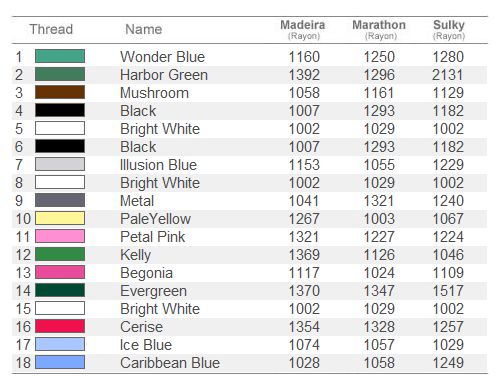Click the Madeira Rayon column header
500x384 pixels.
303,30
